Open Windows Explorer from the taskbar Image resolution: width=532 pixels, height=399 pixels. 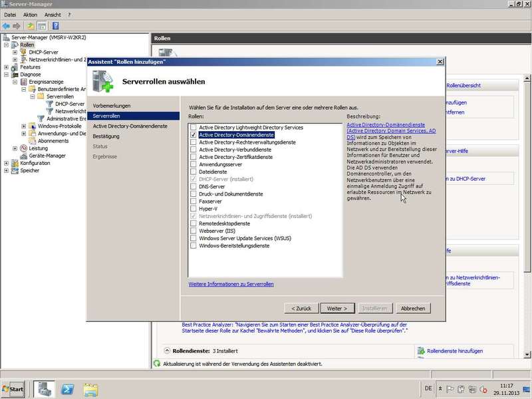(90, 388)
